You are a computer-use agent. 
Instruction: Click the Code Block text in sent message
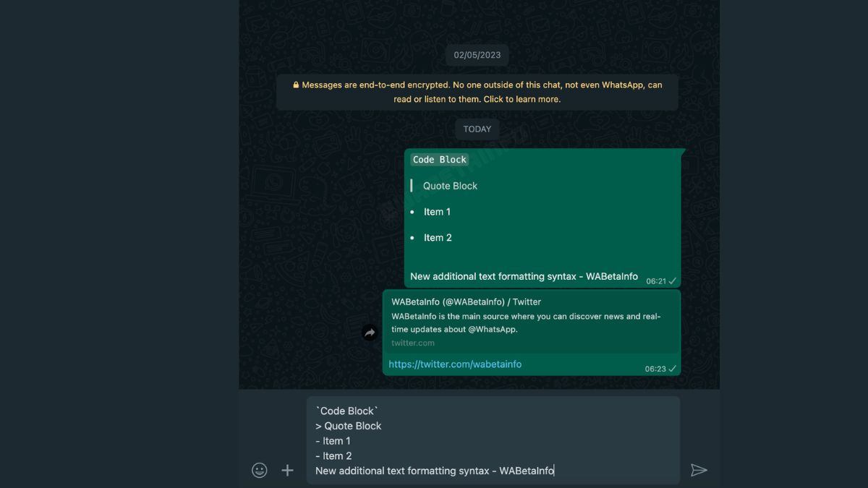tap(440, 160)
